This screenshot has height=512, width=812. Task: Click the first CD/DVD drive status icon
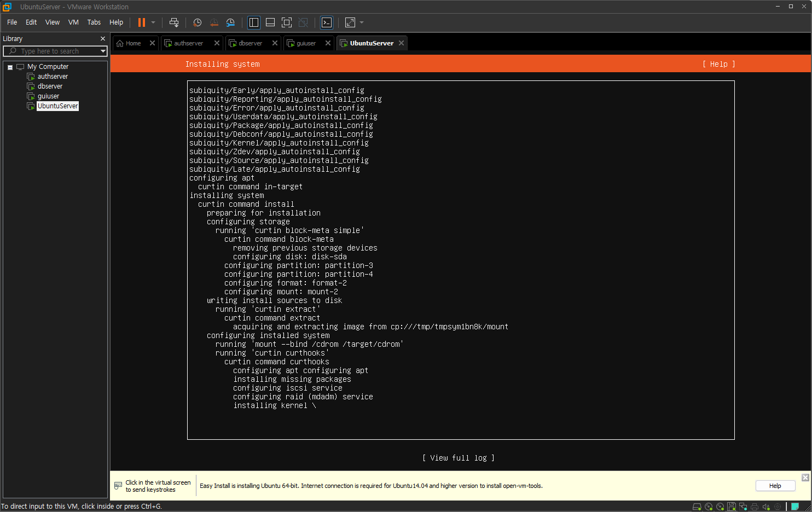pyautogui.click(x=709, y=507)
